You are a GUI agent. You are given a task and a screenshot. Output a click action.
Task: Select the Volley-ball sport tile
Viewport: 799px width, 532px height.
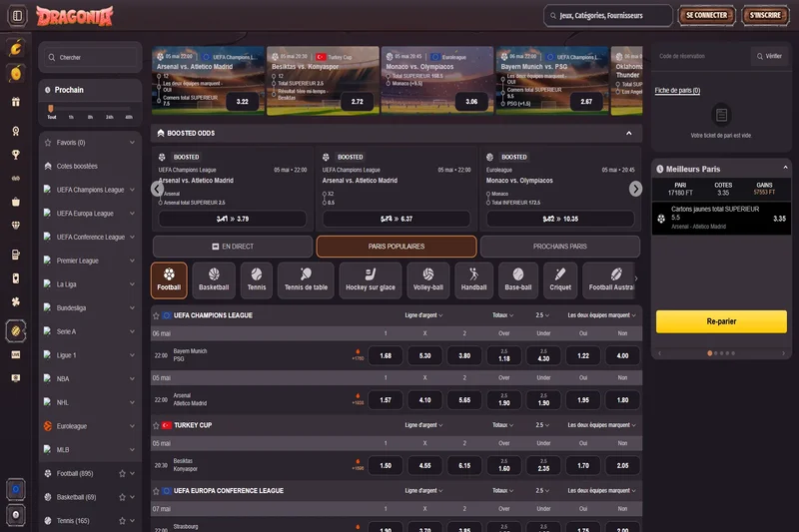click(x=428, y=280)
